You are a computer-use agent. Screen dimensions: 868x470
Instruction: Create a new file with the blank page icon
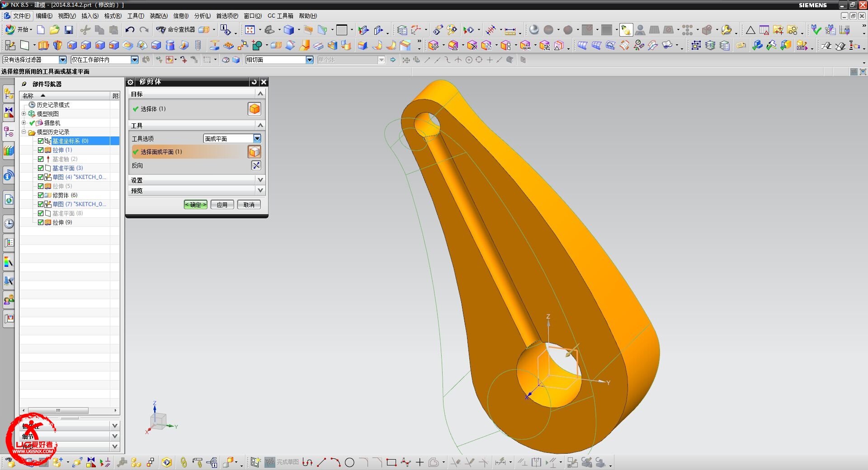pos(41,30)
